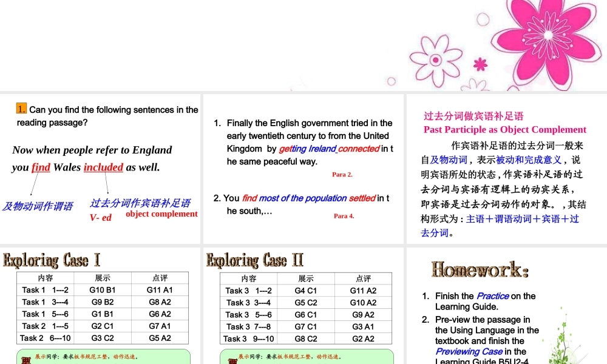Click the "点评" header in the Case II table

pyautogui.click(x=363, y=278)
